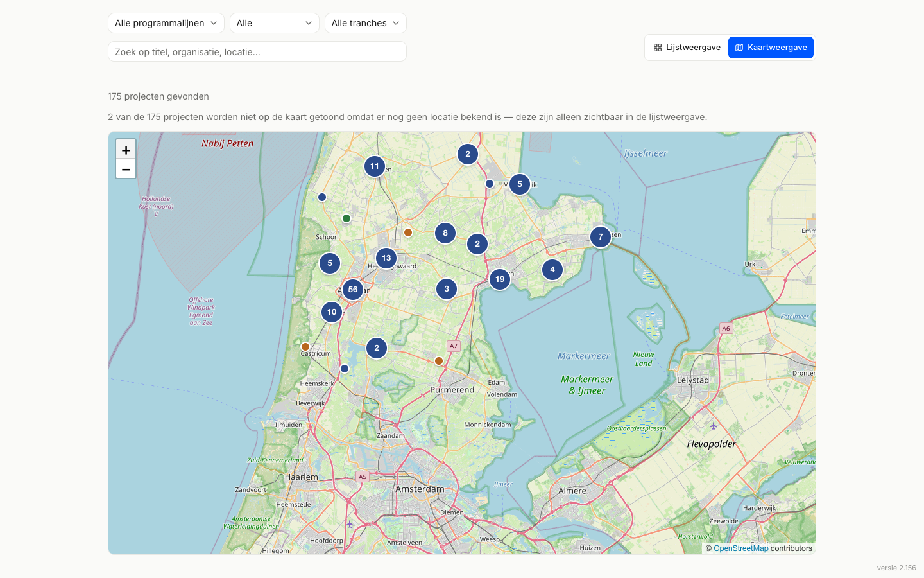This screenshot has height=578, width=924.
Task: Switch to Lijstweergave view
Action: click(687, 48)
